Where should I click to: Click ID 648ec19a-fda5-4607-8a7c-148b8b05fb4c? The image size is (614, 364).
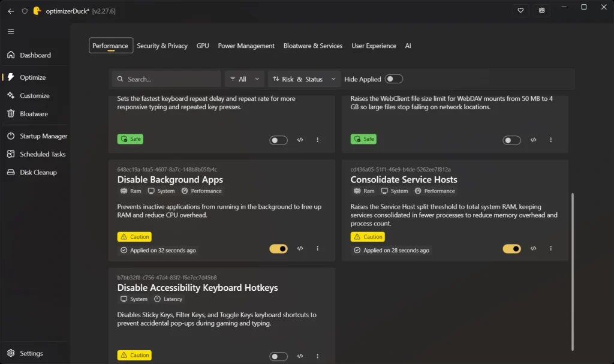[x=167, y=170]
